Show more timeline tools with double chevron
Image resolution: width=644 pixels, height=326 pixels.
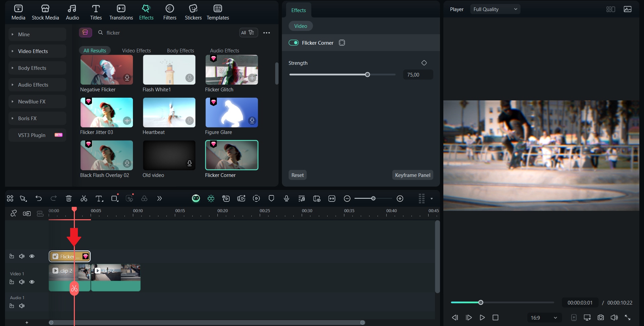tap(159, 198)
